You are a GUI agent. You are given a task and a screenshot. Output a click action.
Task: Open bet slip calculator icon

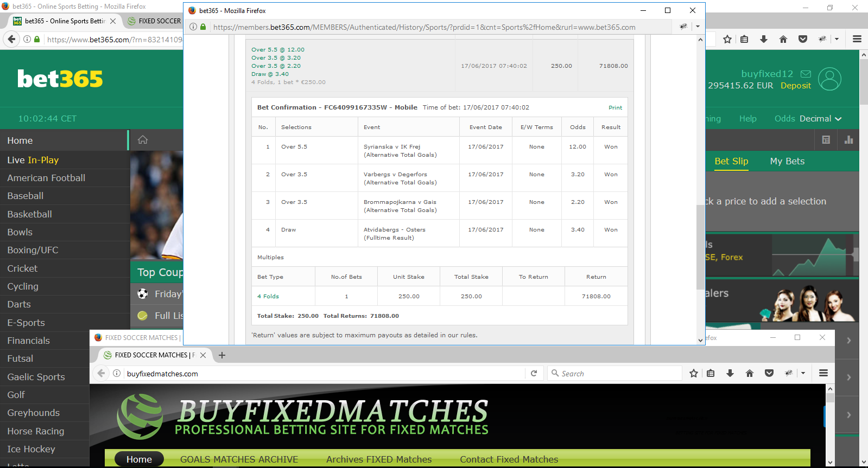pyautogui.click(x=826, y=140)
